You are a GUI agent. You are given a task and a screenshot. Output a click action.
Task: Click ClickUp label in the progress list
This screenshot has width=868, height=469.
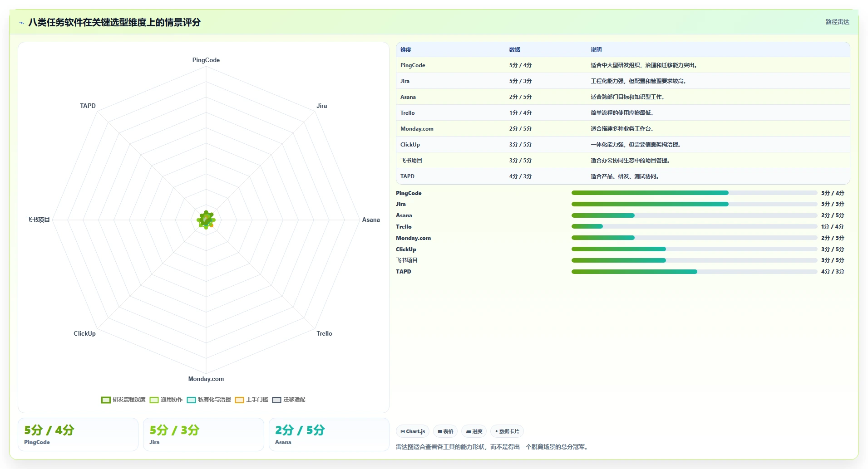click(406, 249)
